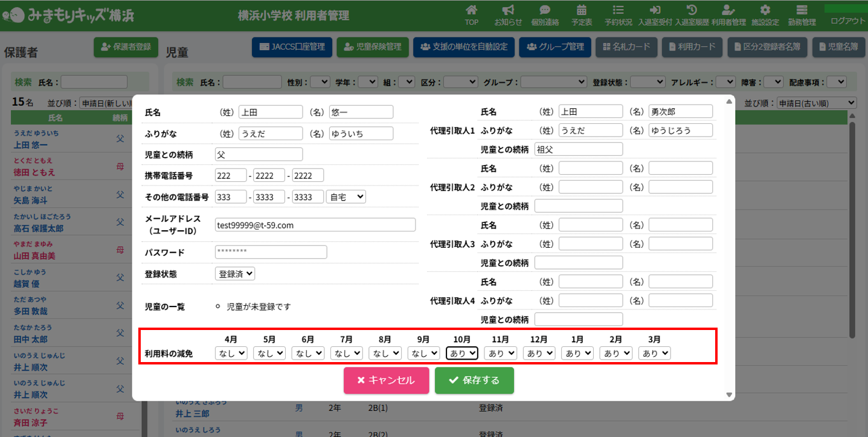Open 個別連絡 chat bubble icon
This screenshot has height=437, width=868.
pos(544,10)
